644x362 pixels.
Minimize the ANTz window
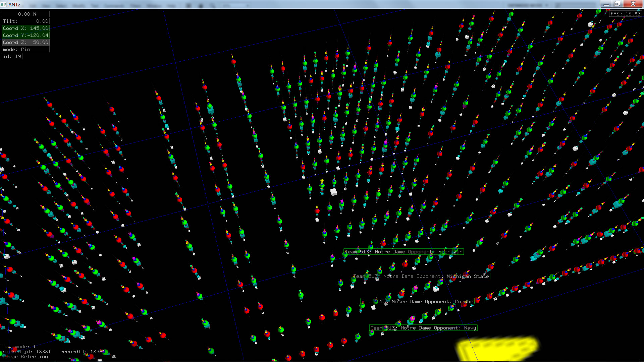(x=606, y=4)
